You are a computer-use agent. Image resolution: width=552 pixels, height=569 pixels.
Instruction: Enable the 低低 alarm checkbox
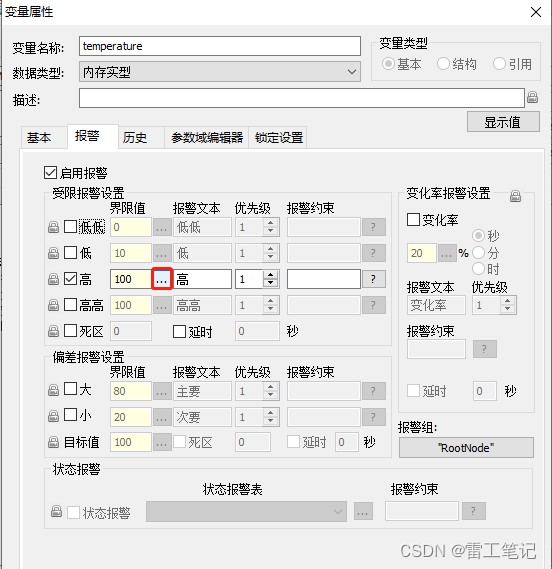[x=70, y=227]
